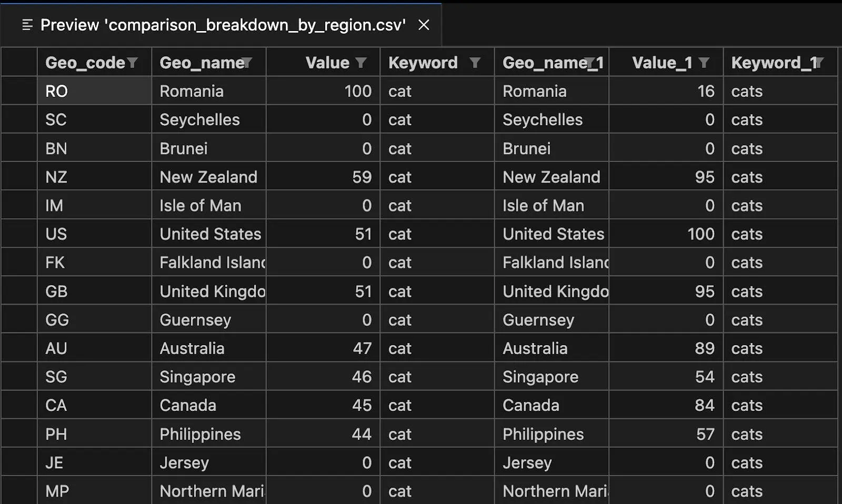Click the Value column header
This screenshot has height=504, width=842.
(323, 63)
